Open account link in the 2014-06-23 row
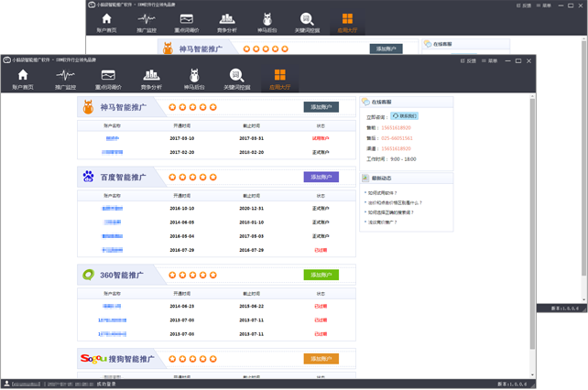 [x=112, y=306]
